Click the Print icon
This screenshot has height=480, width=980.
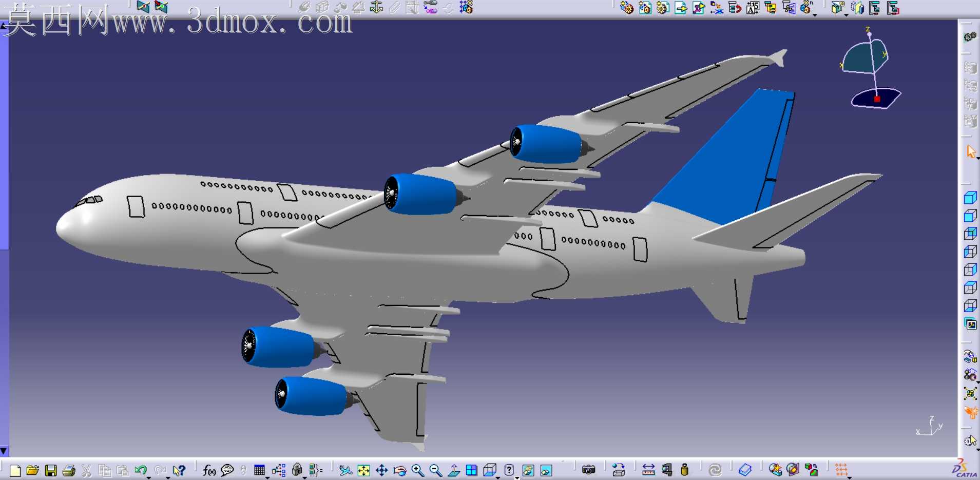tap(69, 470)
